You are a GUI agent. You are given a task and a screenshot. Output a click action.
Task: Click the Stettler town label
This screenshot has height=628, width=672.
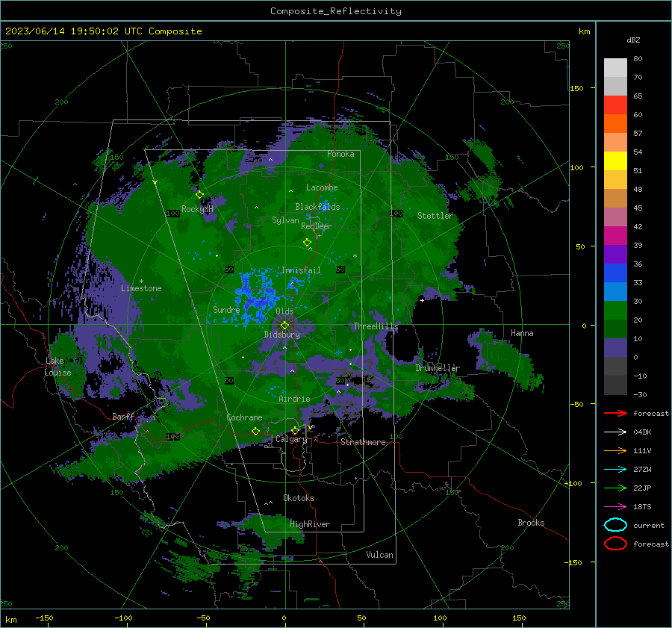coord(435,216)
